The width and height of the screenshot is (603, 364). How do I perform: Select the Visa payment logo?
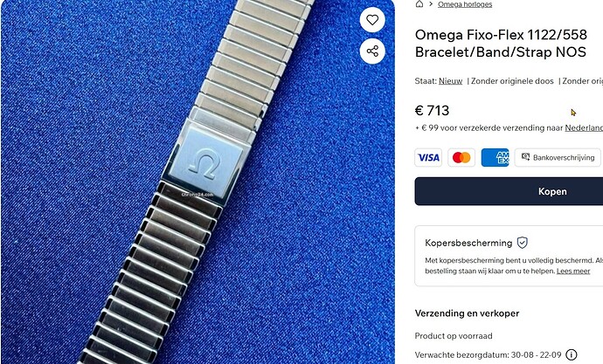click(428, 157)
